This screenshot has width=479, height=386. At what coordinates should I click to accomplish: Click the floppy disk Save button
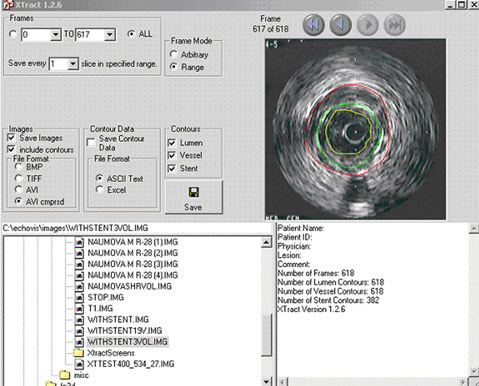(194, 197)
